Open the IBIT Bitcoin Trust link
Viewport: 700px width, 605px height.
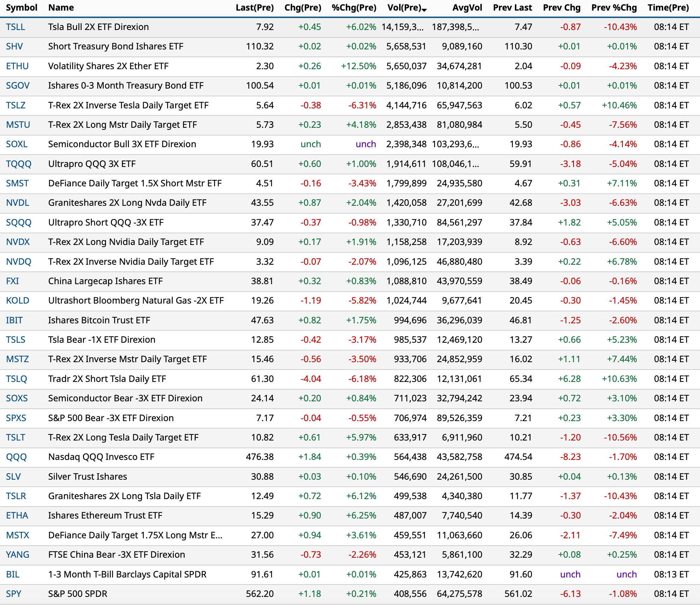pos(14,321)
